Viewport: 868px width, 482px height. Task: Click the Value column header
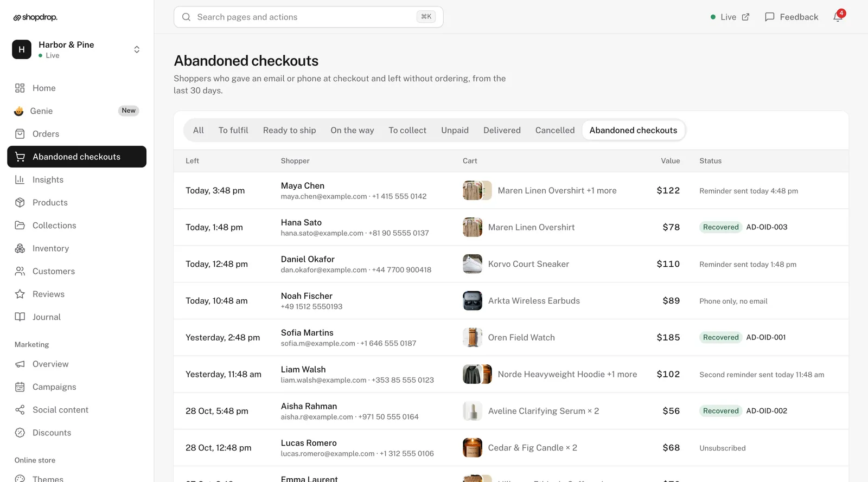[x=670, y=161]
